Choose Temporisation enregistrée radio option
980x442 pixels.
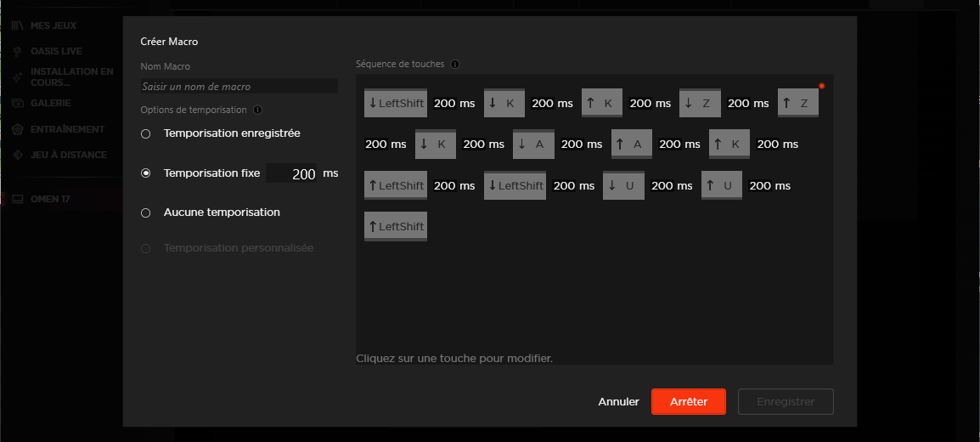(145, 133)
